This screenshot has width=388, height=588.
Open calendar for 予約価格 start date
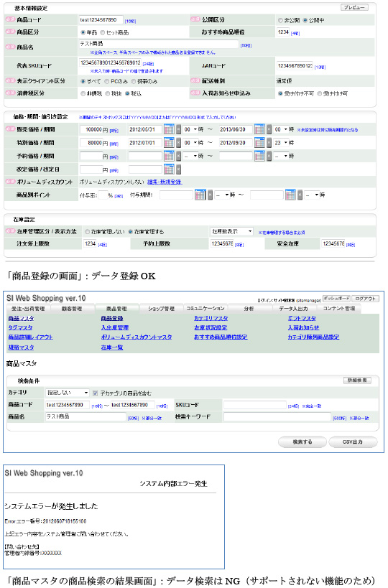[x=170, y=156]
